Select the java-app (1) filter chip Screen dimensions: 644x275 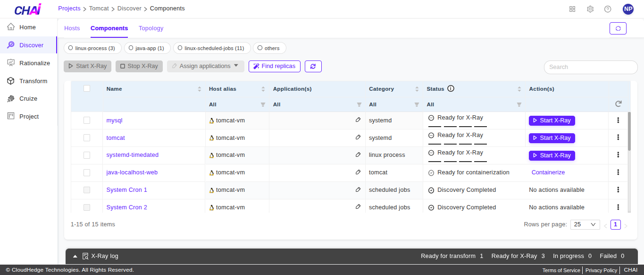pyautogui.click(x=147, y=48)
